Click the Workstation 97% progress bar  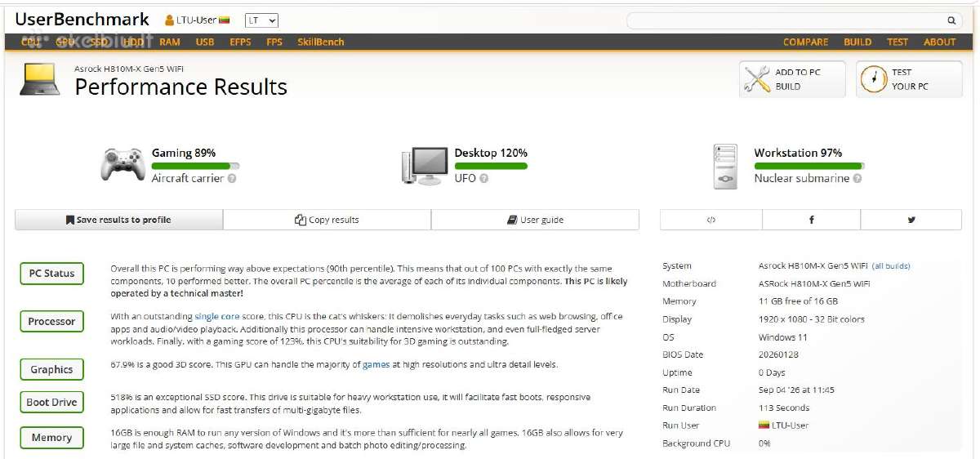click(808, 166)
